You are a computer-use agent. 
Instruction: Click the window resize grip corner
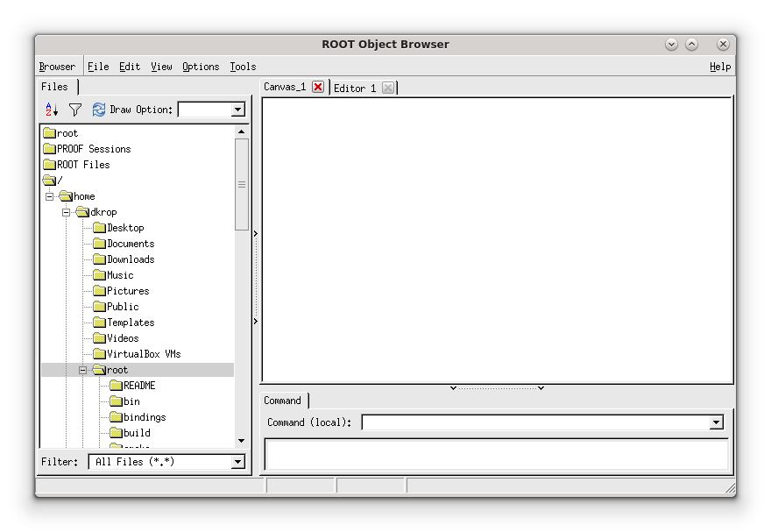point(731,488)
